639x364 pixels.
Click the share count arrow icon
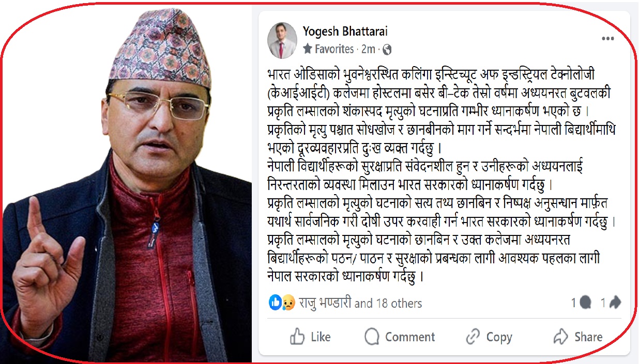pyautogui.click(x=615, y=303)
